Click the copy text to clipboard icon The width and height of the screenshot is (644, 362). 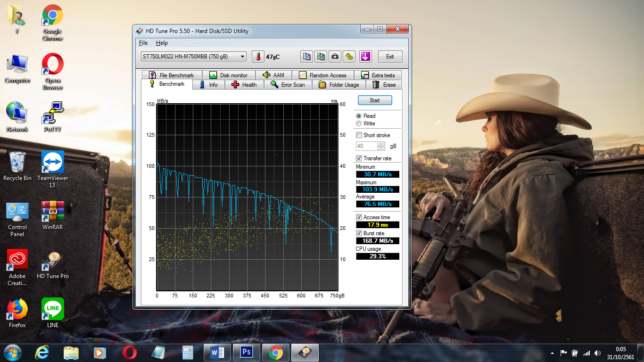click(x=307, y=57)
